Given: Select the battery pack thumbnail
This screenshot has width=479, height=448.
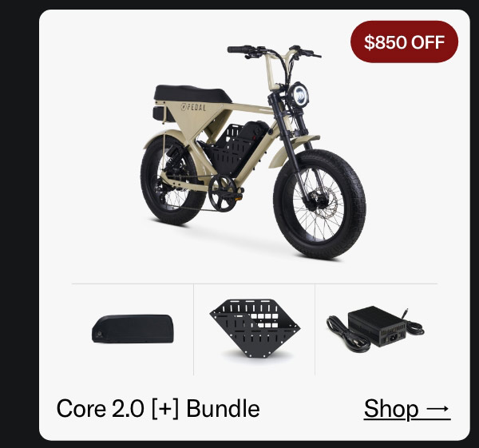Looking at the screenshot, I should click(x=133, y=329).
